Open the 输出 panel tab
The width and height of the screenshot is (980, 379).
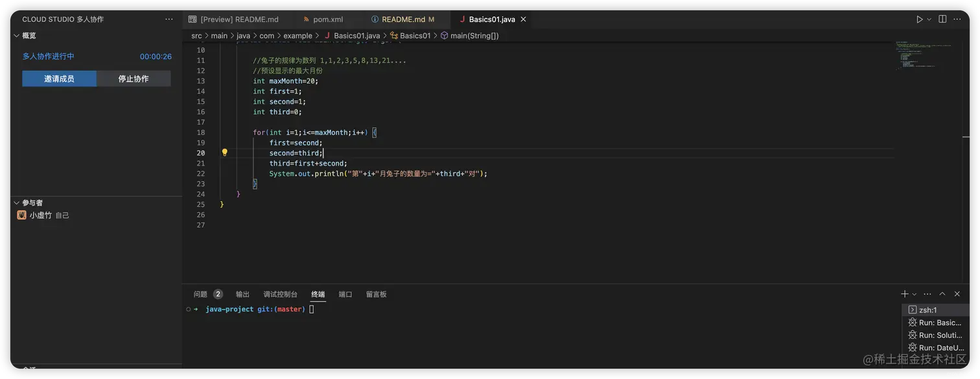242,294
